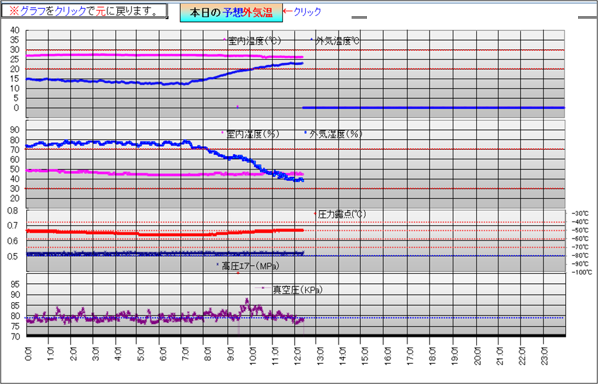
Task: Click the -100℃ right axis label
Action: 582,272
